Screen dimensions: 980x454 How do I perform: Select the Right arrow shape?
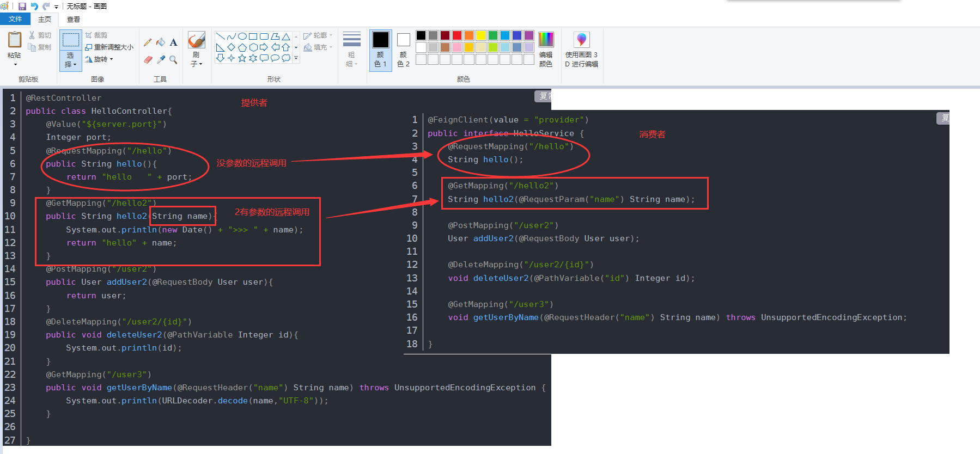coord(264,47)
